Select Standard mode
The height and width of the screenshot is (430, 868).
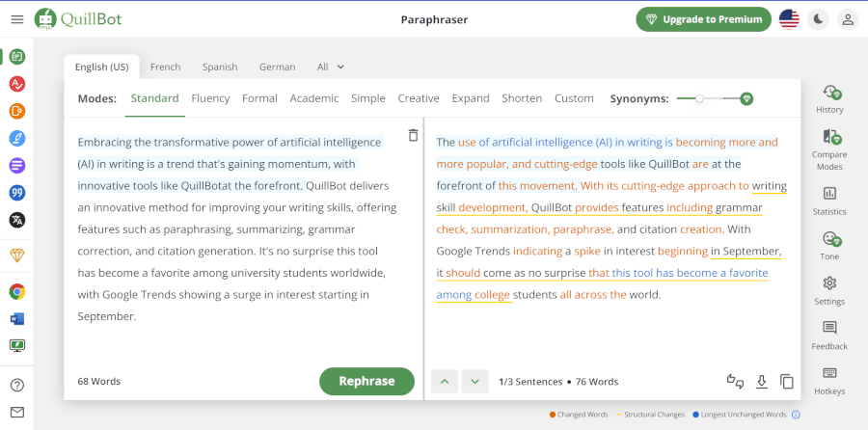(x=154, y=98)
